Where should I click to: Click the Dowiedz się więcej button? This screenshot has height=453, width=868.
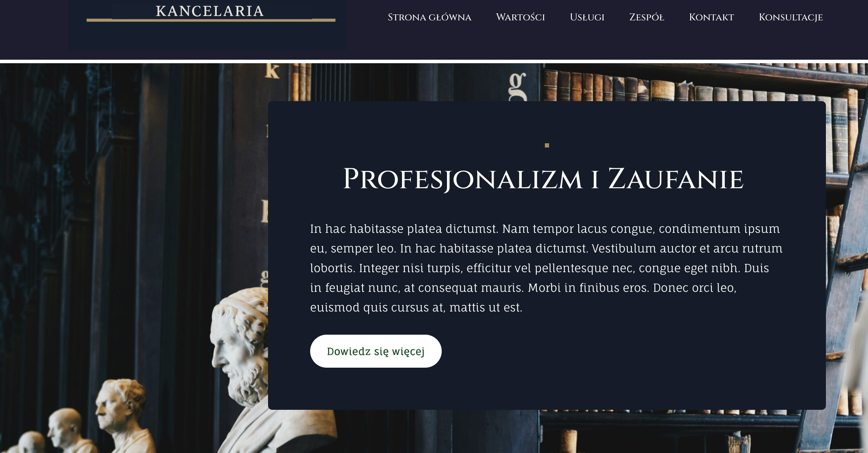point(376,351)
